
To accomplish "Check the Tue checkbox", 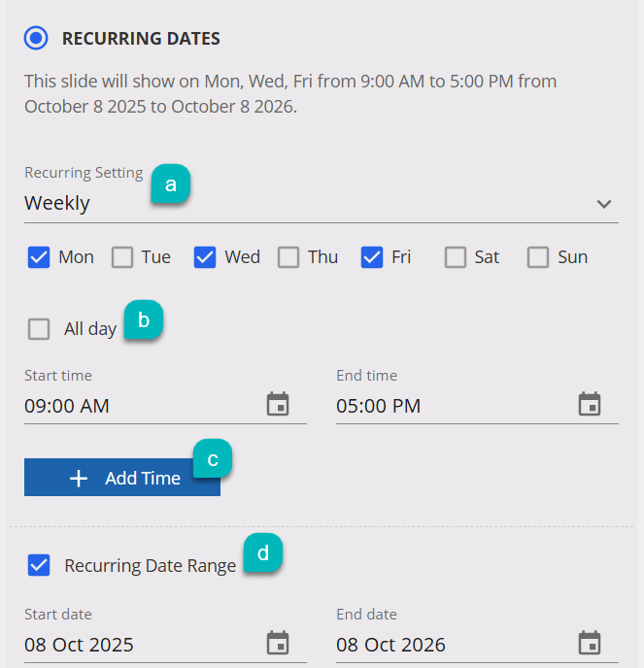I will [122, 257].
